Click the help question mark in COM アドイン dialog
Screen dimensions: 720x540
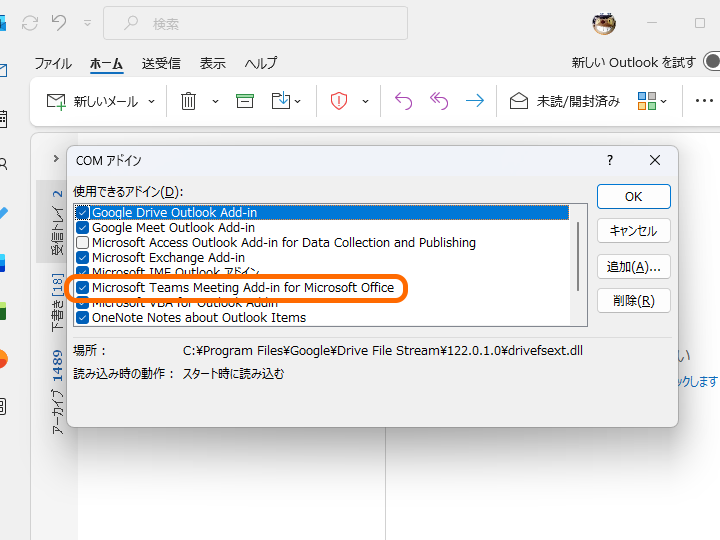[610, 160]
